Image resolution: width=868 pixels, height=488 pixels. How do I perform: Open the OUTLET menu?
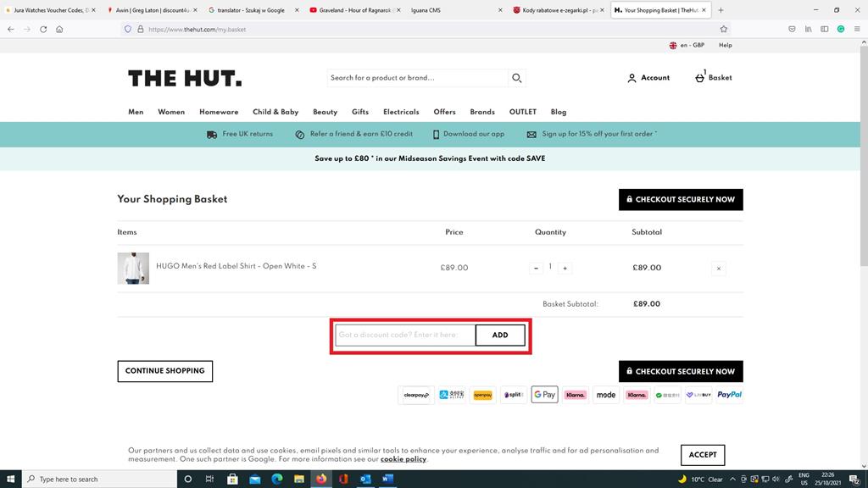[x=522, y=112]
